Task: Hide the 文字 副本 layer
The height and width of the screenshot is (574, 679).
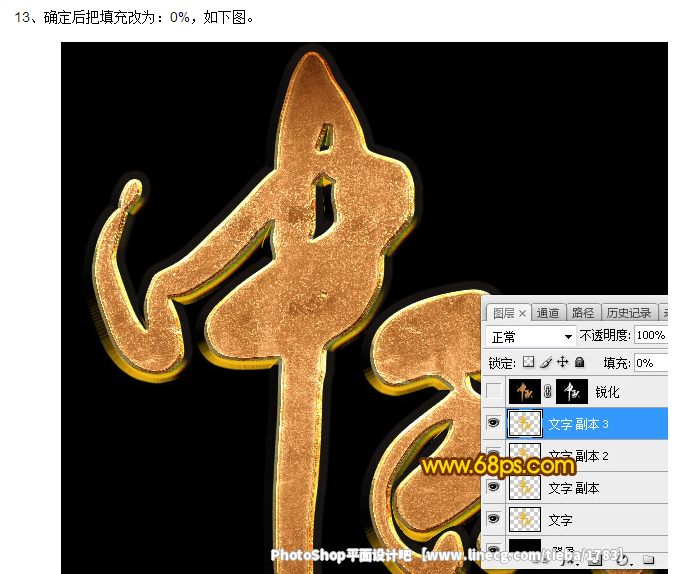Action: point(494,488)
